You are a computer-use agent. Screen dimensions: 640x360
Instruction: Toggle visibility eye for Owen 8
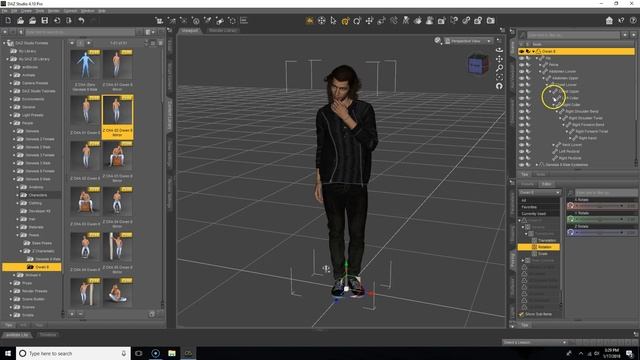521,51
